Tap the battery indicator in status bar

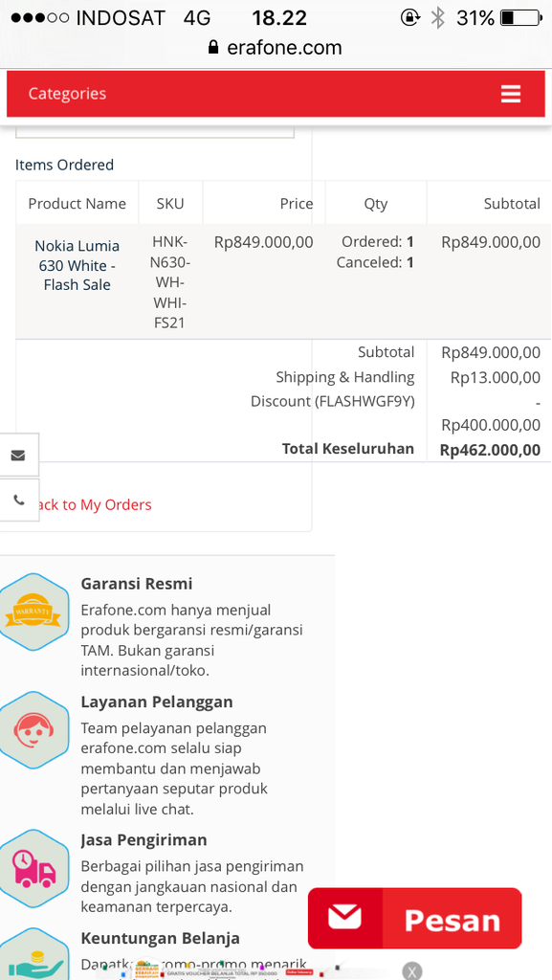(x=521, y=18)
